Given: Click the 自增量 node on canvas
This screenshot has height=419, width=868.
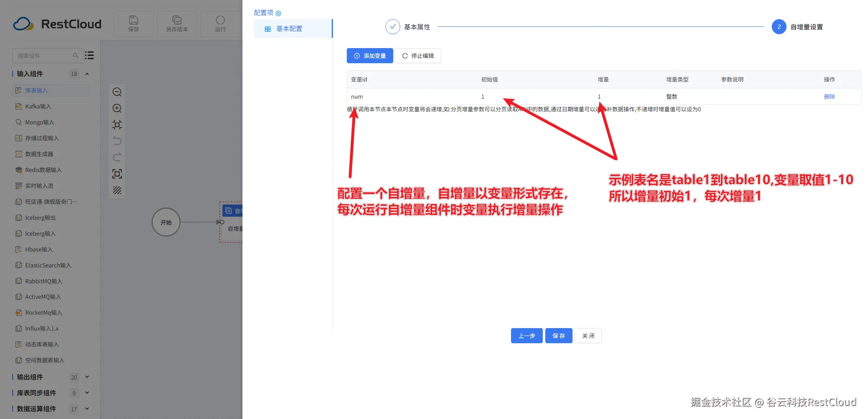Looking at the screenshot, I should coord(232,222).
